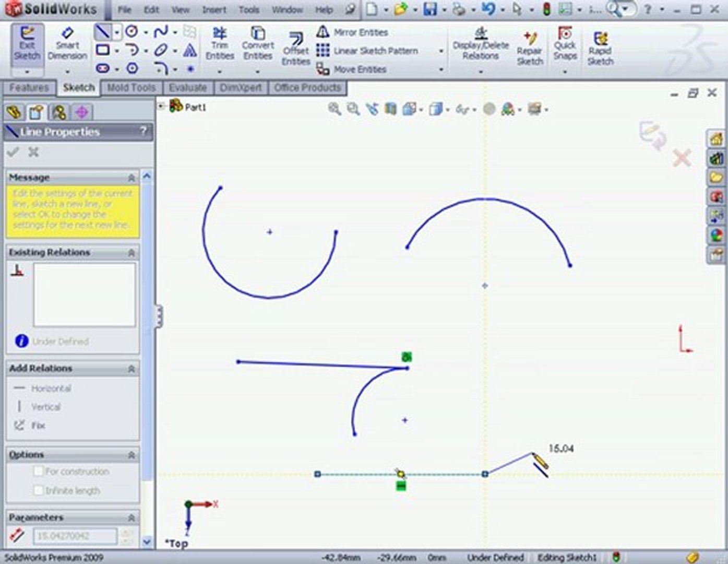Activate Rapid Sketch tool

click(x=600, y=49)
